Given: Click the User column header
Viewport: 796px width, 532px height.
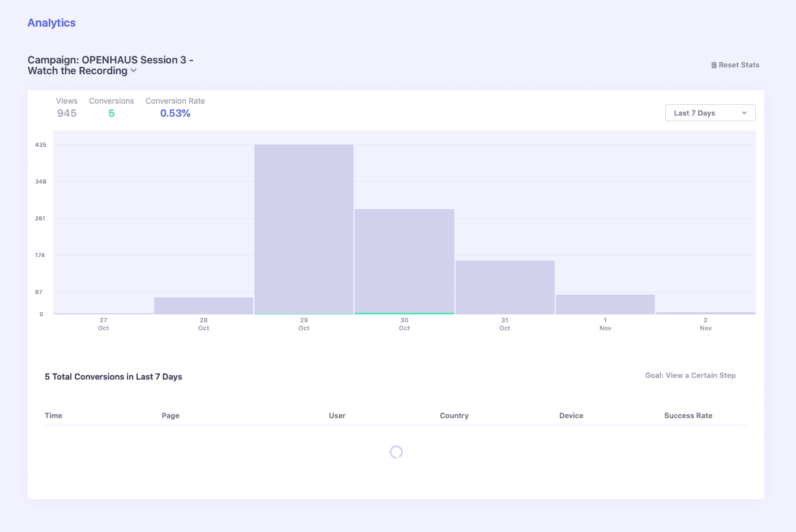Looking at the screenshot, I should [337, 415].
